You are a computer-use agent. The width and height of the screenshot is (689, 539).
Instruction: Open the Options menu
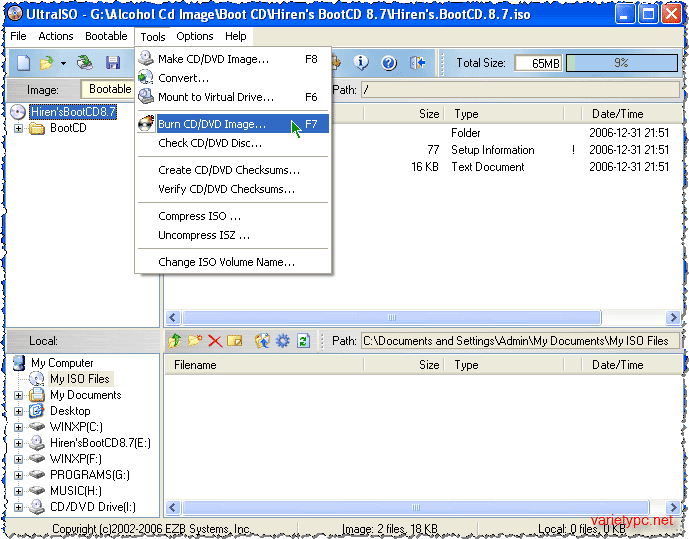click(x=195, y=36)
